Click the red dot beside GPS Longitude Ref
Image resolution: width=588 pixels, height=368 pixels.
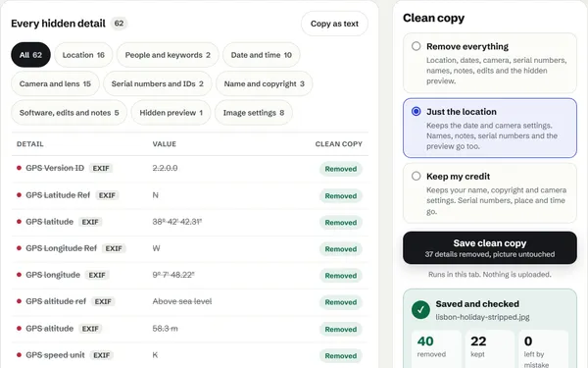point(19,248)
